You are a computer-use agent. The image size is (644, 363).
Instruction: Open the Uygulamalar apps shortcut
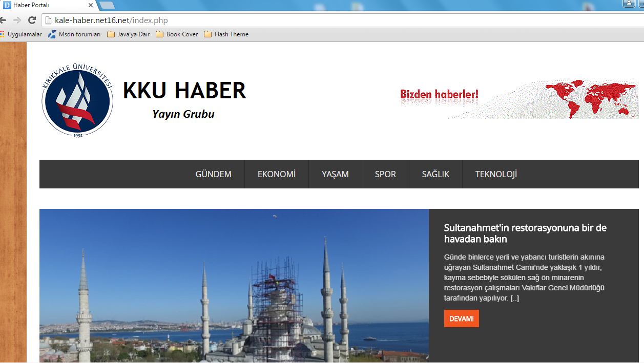point(22,34)
